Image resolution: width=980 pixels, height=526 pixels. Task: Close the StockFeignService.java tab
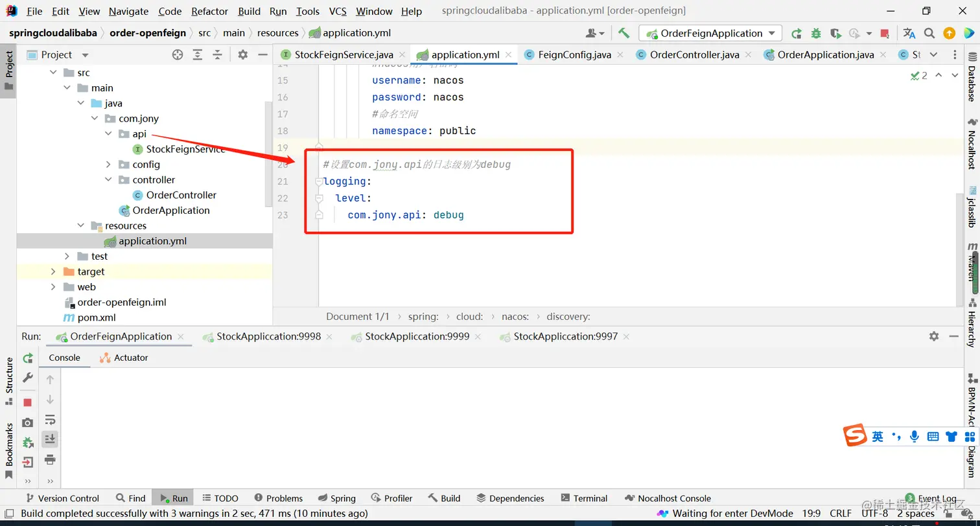402,55
